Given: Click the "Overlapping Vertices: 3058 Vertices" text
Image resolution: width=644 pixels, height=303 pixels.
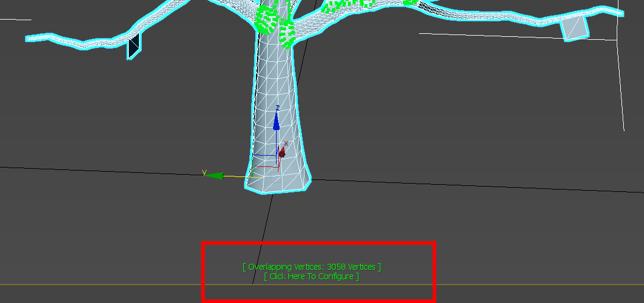Looking at the screenshot, I should click(312, 267).
